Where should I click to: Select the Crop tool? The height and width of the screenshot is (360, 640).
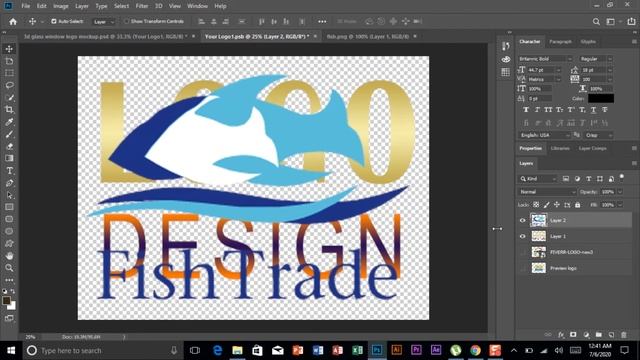click(x=9, y=109)
